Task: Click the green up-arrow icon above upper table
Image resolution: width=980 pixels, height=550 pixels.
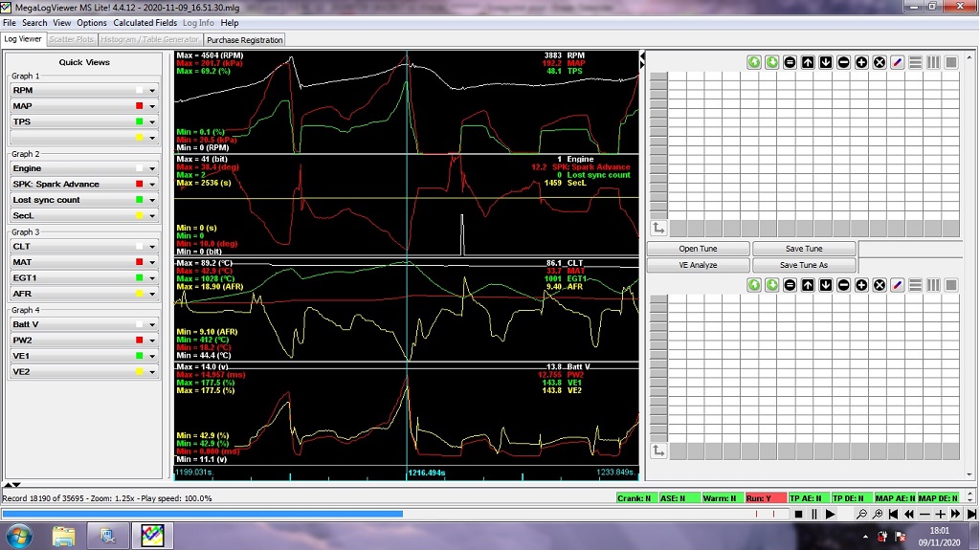Action: [754, 62]
